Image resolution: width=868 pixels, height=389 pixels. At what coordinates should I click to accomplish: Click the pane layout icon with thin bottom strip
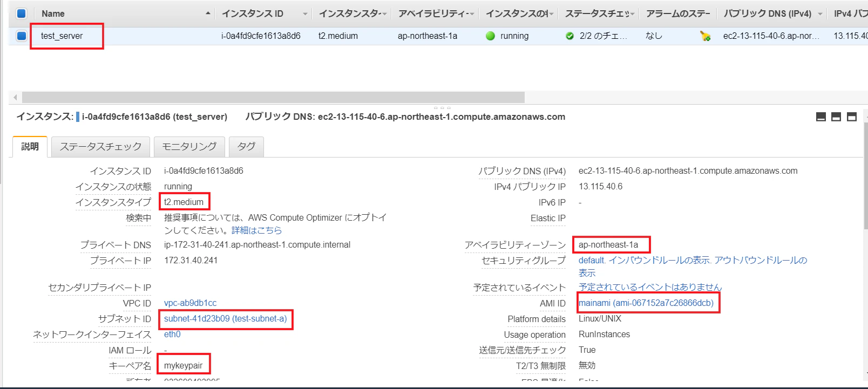[x=821, y=117]
